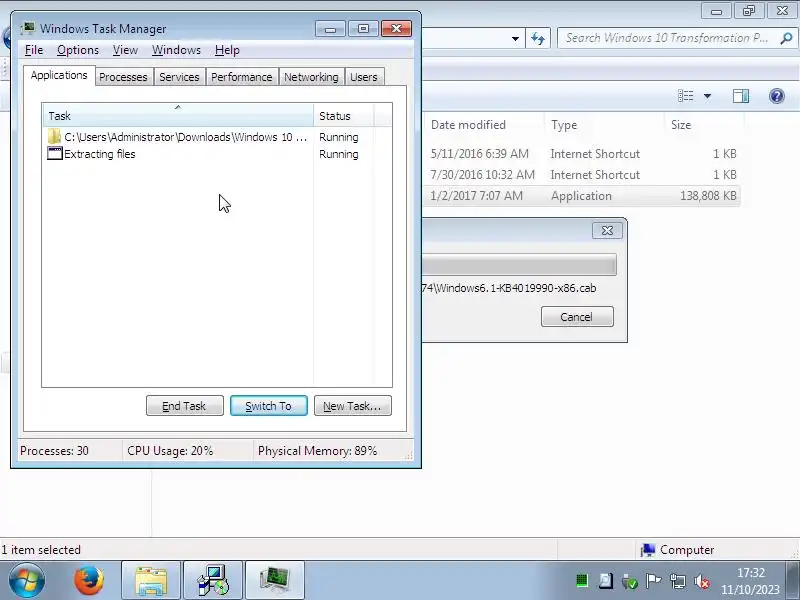
Task: Click the Computer icon in Explorer status bar
Action: pyautogui.click(x=648, y=550)
